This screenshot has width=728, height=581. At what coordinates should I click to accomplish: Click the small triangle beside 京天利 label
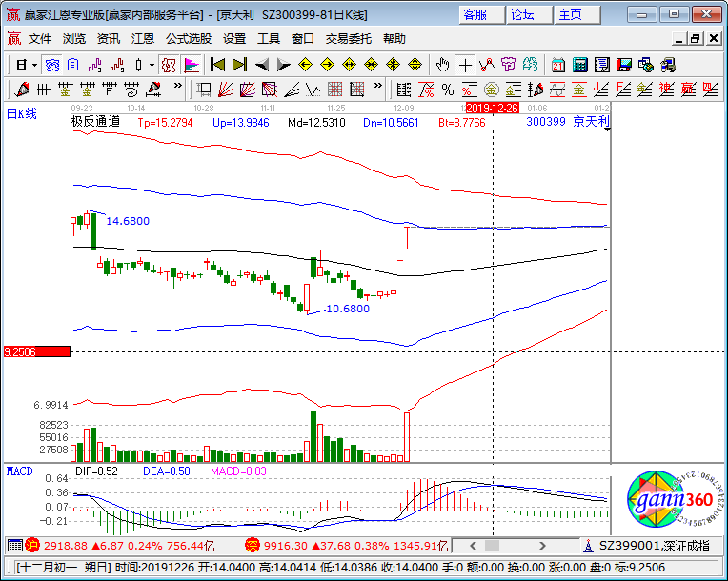click(607, 130)
